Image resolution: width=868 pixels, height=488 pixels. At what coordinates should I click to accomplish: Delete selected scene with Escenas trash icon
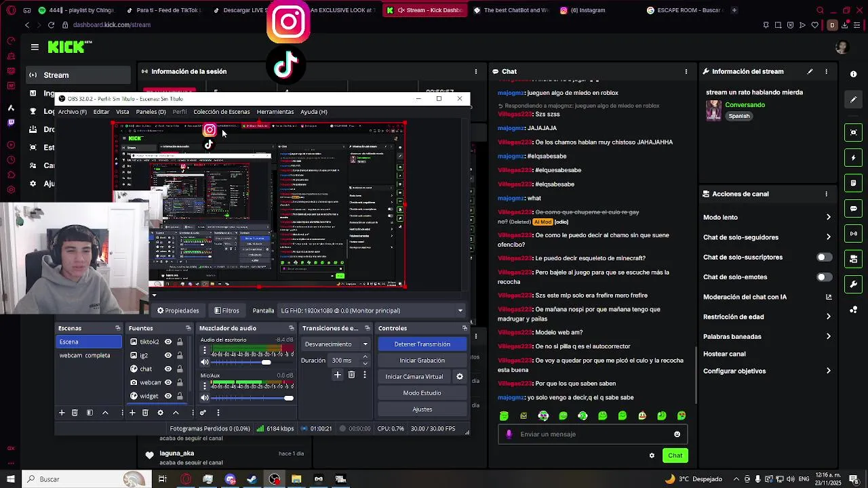(75, 413)
